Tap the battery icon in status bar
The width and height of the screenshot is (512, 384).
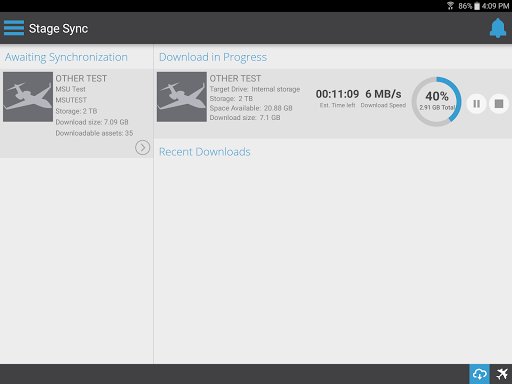[x=477, y=6]
